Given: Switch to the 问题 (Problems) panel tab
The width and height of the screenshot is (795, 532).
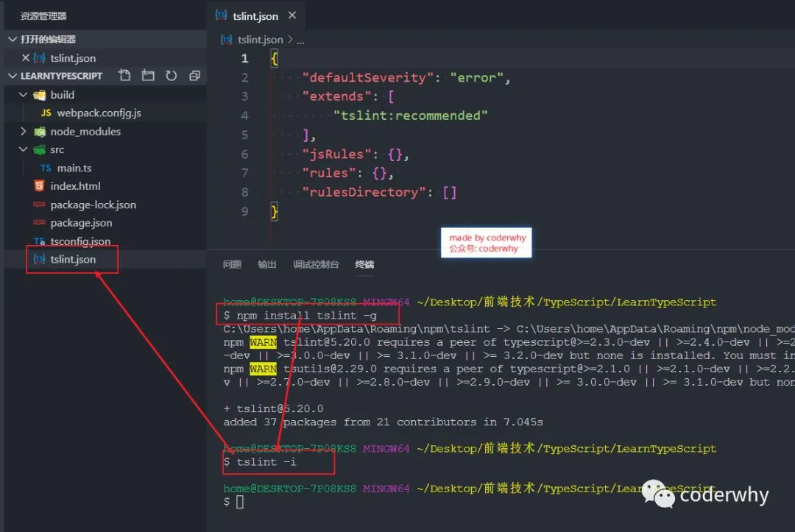Looking at the screenshot, I should 232,264.
